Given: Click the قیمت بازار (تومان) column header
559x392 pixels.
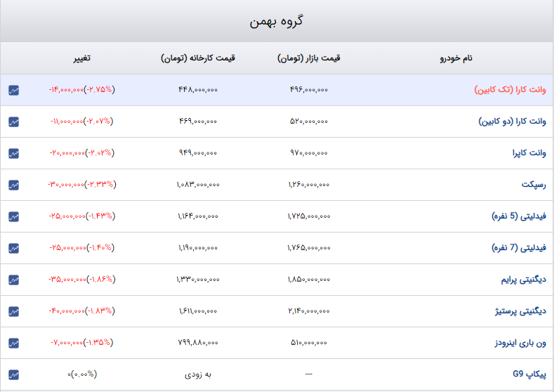Looking at the screenshot, I should coord(309,58).
